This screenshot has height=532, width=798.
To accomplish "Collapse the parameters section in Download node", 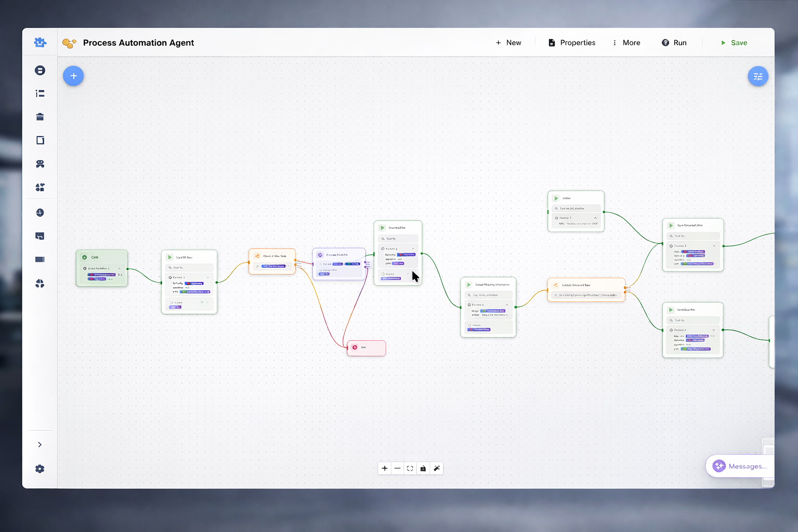I will [414, 249].
